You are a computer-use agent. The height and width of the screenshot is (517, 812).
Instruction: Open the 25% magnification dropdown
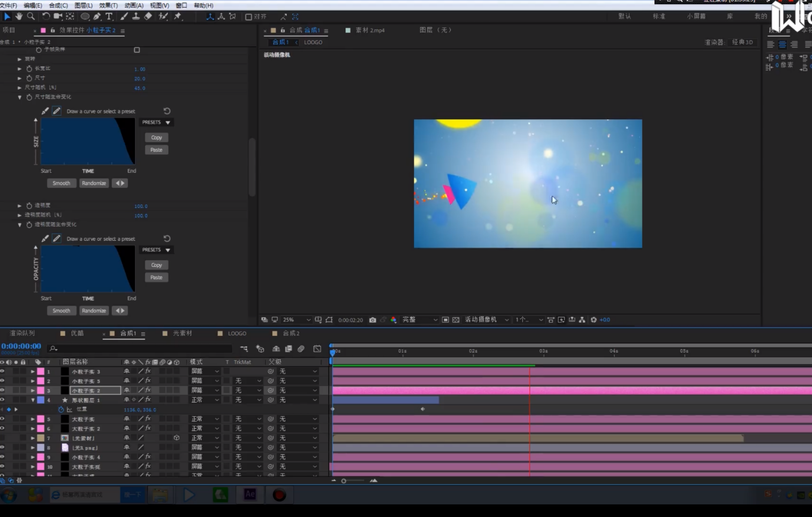[296, 320]
